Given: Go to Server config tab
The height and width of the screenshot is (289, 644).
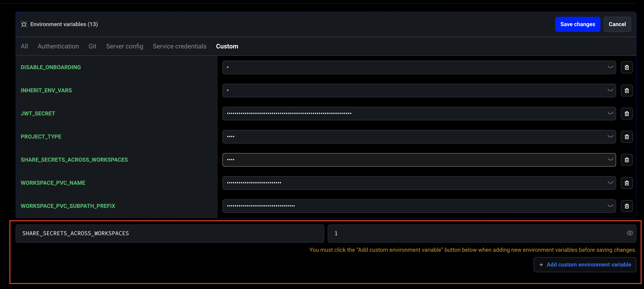Looking at the screenshot, I should 124,46.
